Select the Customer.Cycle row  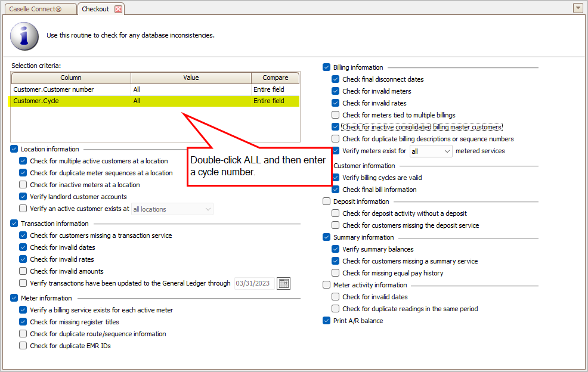click(155, 101)
